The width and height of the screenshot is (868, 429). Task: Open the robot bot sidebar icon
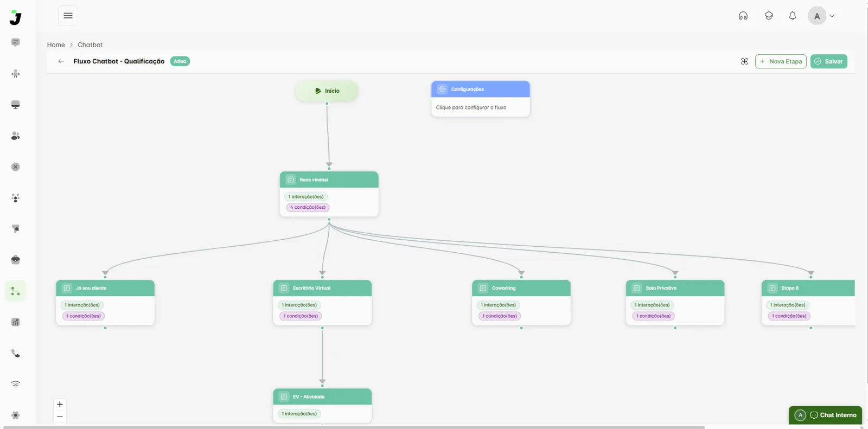(16, 74)
